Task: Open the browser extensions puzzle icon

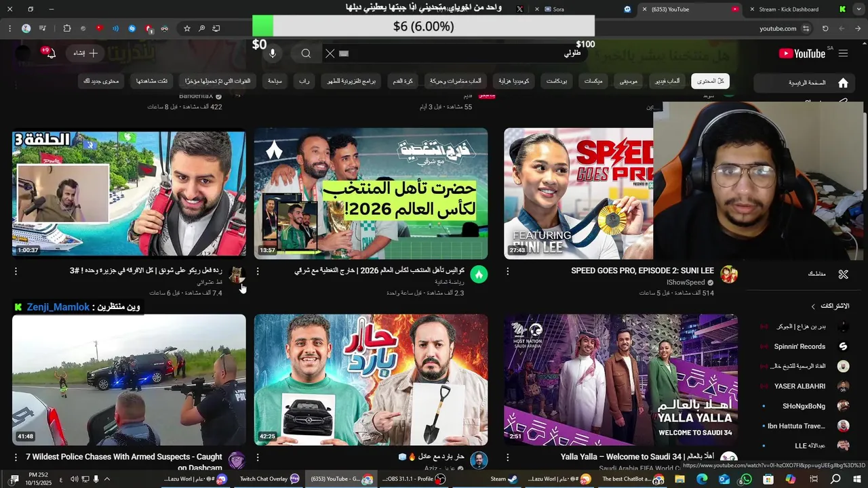Action: pos(66,28)
